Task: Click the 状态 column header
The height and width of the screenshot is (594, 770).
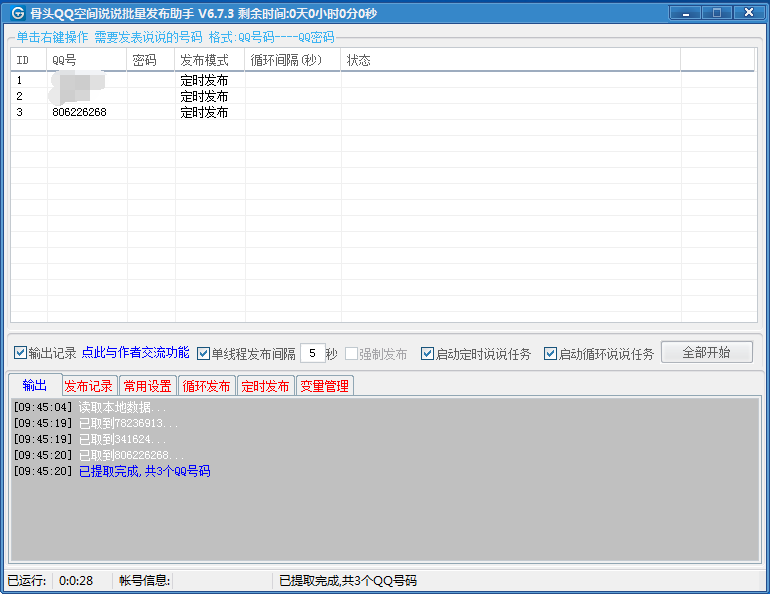Action: [x=511, y=60]
